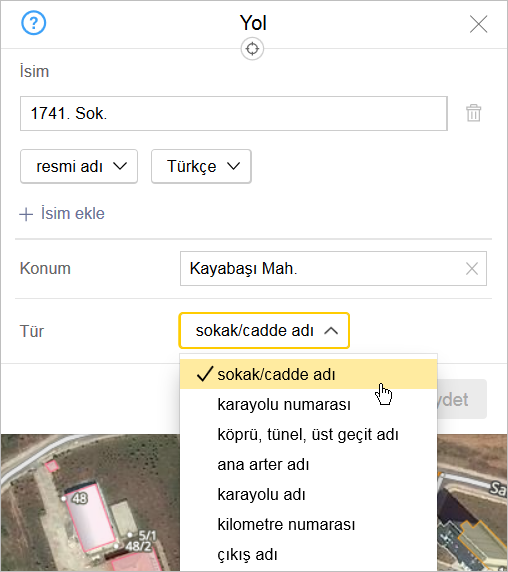The height and width of the screenshot is (572, 508).
Task: Click the center-on-map crosshair icon
Action: (x=252, y=49)
